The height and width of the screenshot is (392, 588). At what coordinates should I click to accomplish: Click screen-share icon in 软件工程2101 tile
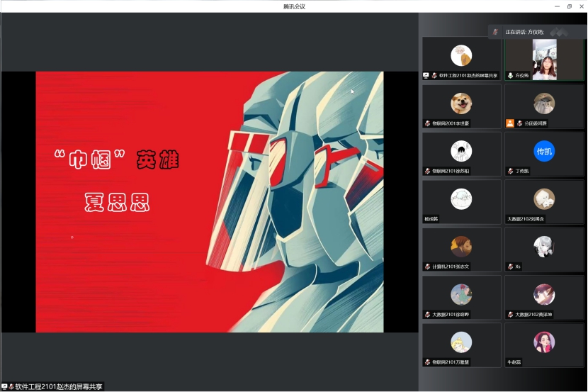(426, 75)
